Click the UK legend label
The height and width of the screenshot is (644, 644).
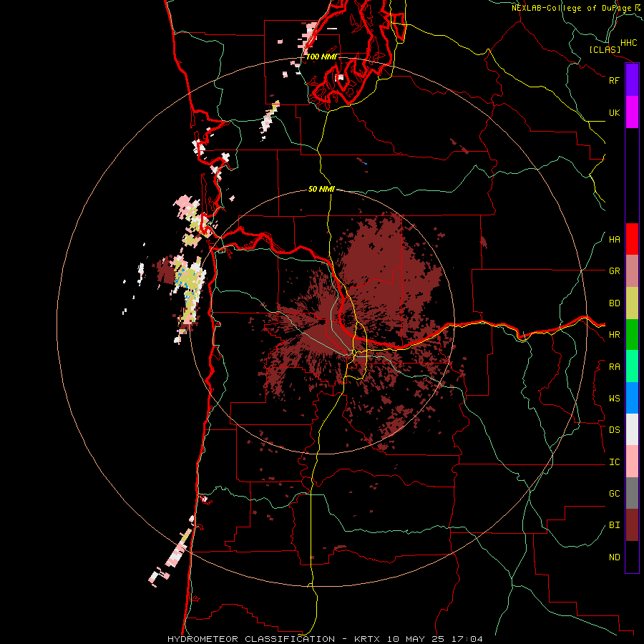click(614, 112)
